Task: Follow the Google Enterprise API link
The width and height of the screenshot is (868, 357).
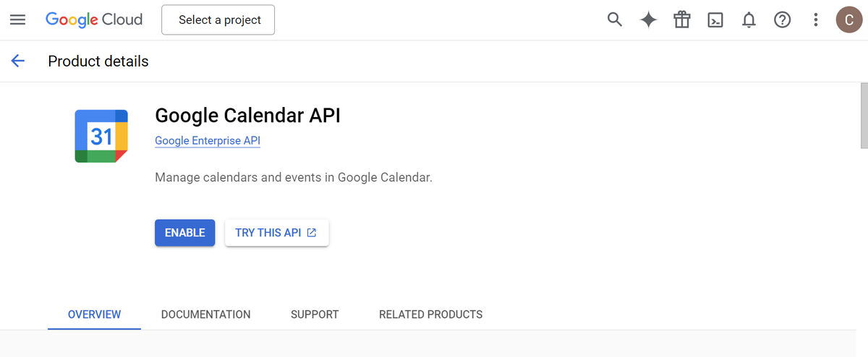Action: (x=208, y=141)
